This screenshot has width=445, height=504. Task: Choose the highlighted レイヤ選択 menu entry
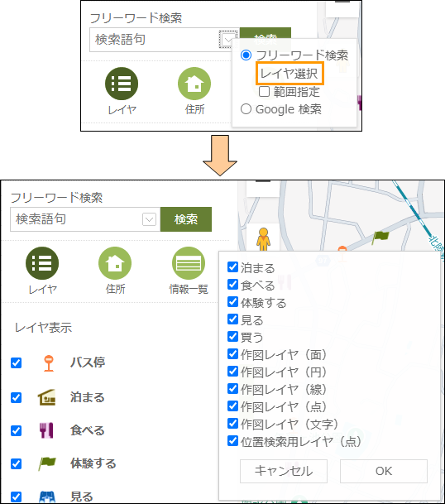(289, 74)
